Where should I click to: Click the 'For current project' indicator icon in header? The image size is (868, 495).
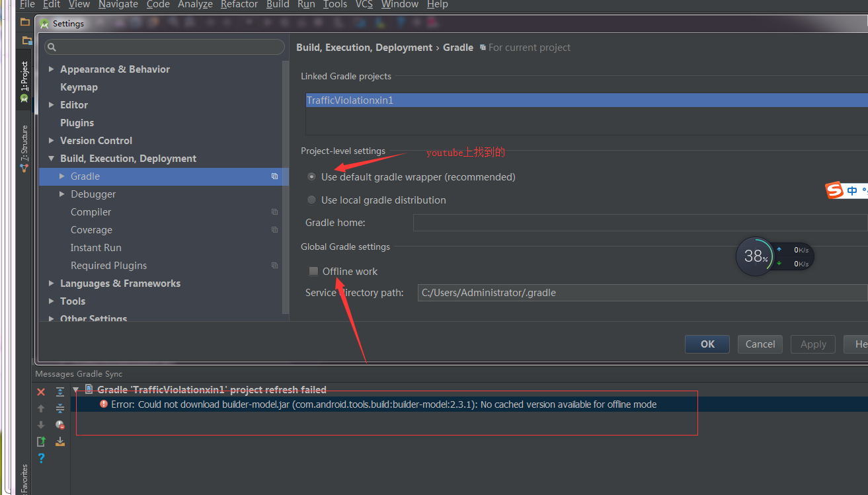483,48
